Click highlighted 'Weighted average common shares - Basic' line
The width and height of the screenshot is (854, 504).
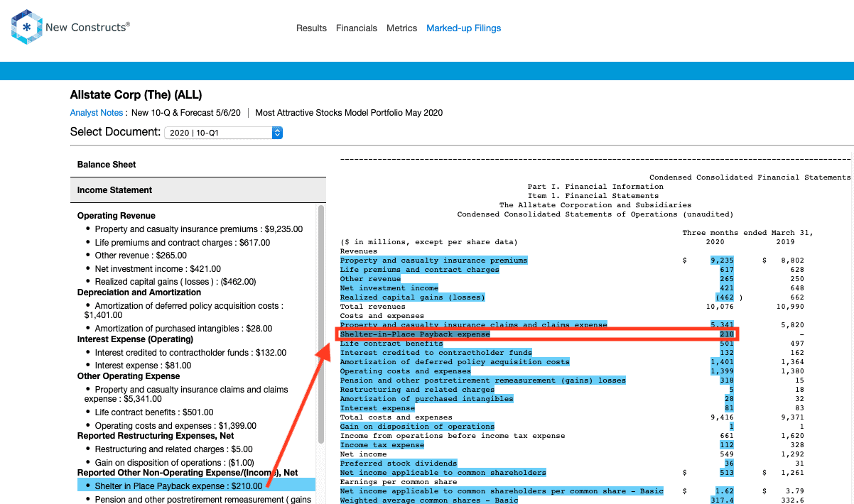coord(429,500)
